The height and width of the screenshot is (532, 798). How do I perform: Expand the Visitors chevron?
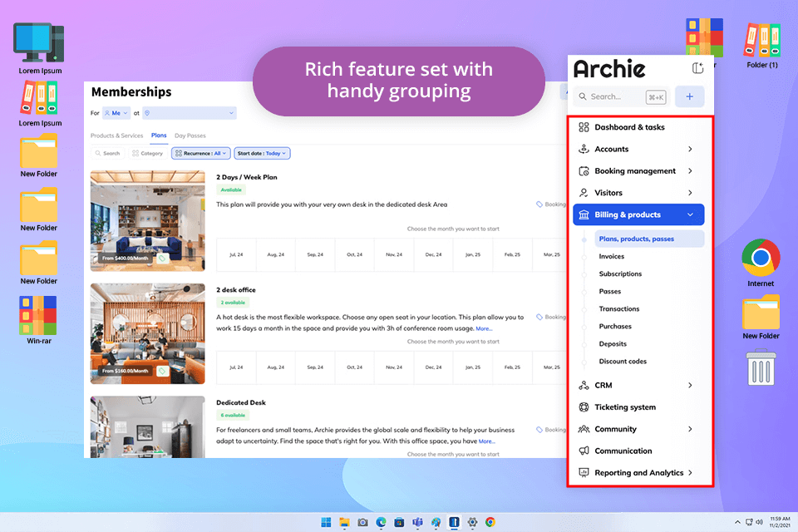690,193
